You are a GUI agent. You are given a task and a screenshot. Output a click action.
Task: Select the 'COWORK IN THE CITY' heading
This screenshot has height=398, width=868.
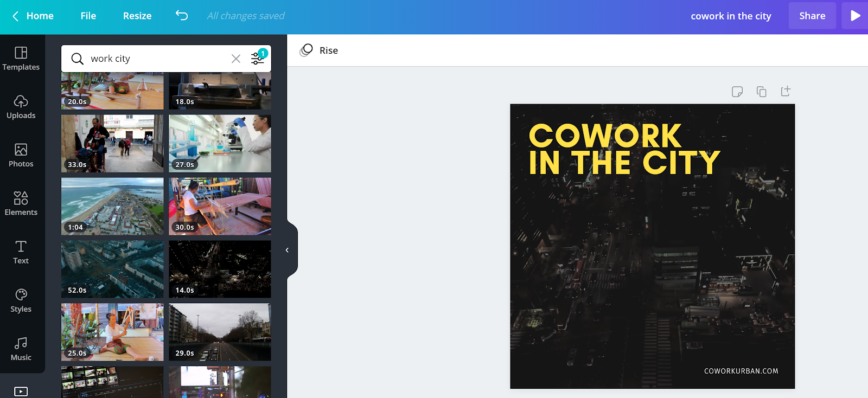[x=624, y=149]
